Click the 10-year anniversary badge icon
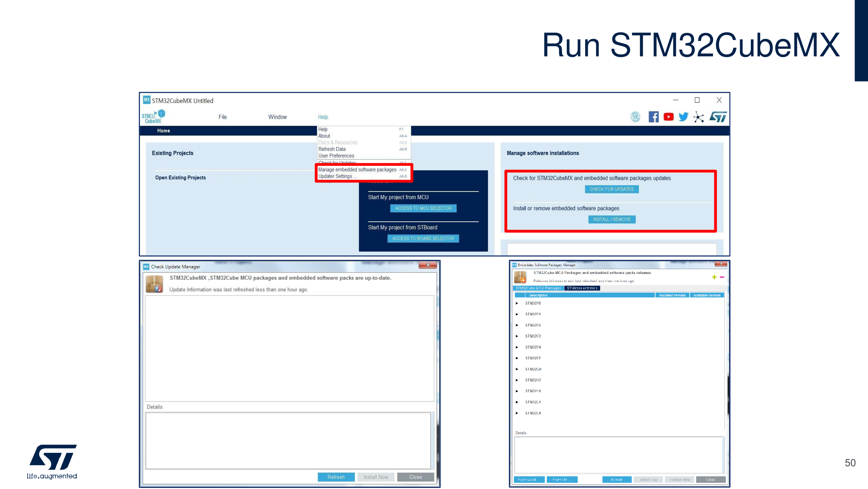 click(x=635, y=117)
